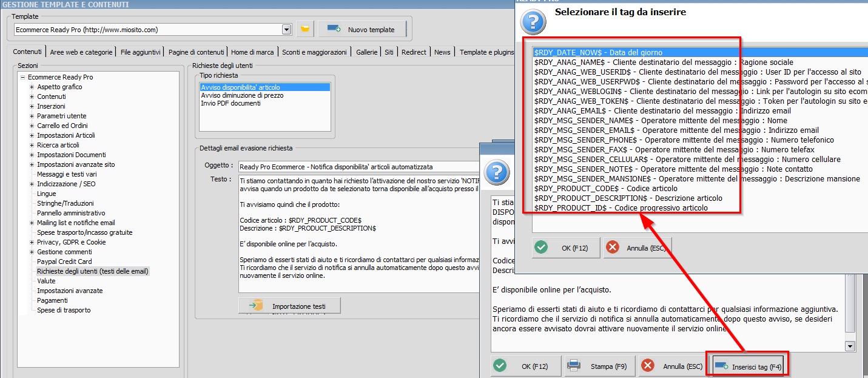Select the $RDY_DATE_NOW$ tag row
This screenshot has width=868, height=378.
click(700, 53)
